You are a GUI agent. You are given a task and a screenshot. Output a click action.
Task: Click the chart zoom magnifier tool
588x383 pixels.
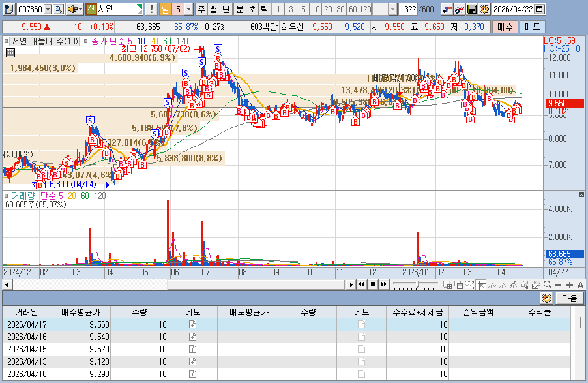tap(547, 284)
